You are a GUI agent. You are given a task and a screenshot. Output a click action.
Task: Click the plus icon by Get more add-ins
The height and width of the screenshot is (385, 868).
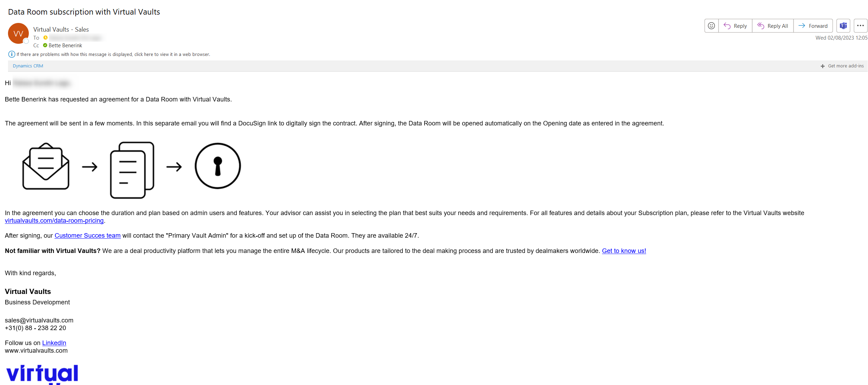pyautogui.click(x=823, y=66)
